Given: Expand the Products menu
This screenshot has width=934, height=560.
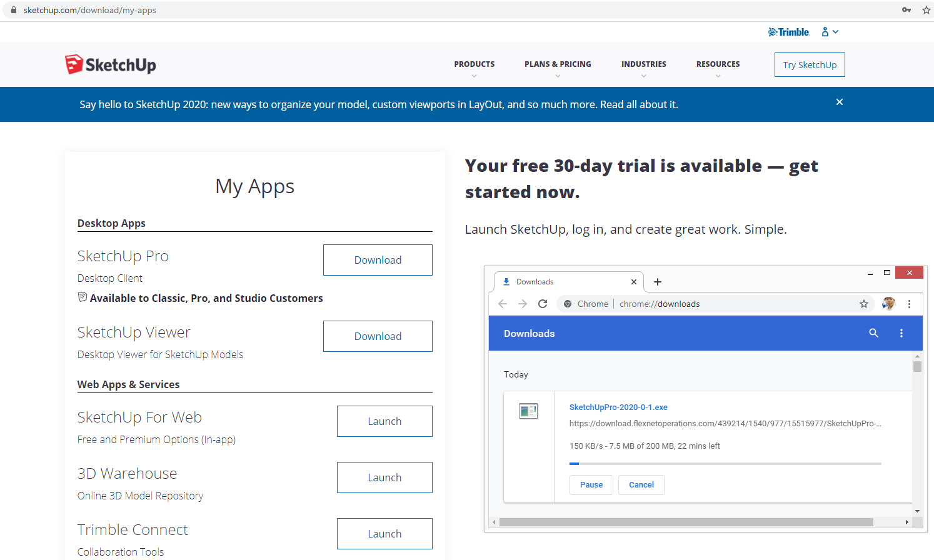Looking at the screenshot, I should [x=474, y=64].
